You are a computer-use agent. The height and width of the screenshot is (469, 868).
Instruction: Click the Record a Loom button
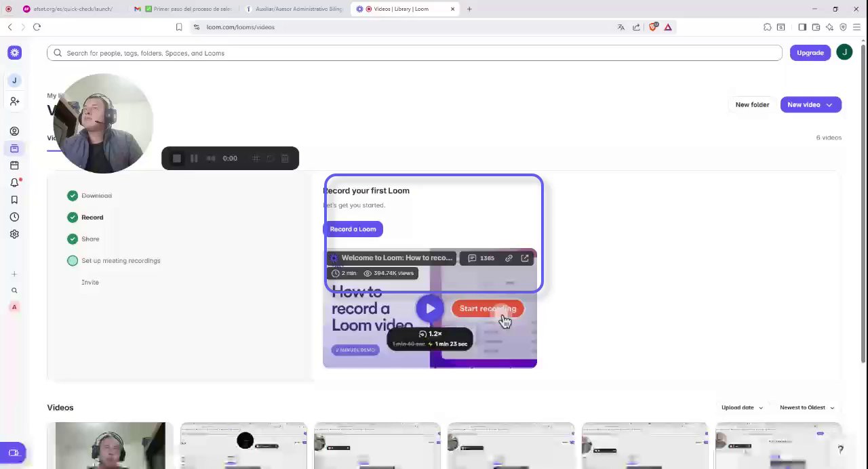353,229
